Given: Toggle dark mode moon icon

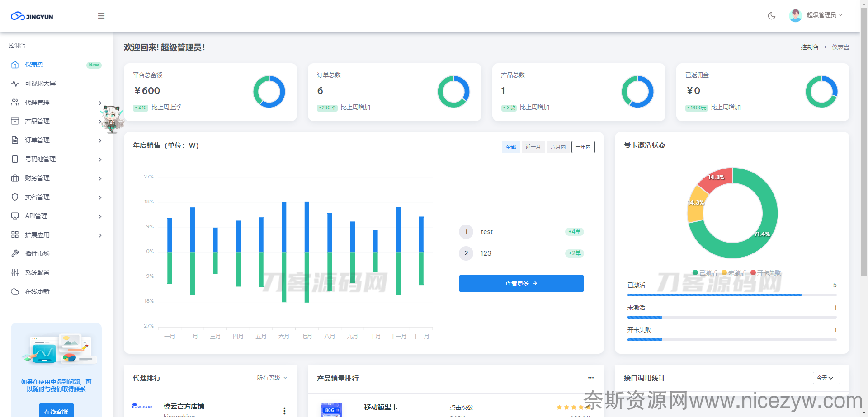Looking at the screenshot, I should [x=772, y=16].
